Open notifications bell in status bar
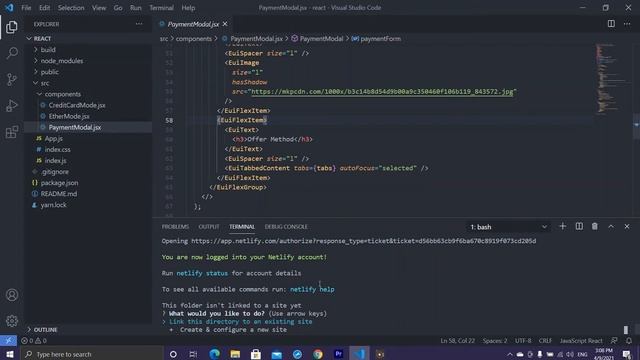 [x=629, y=340]
